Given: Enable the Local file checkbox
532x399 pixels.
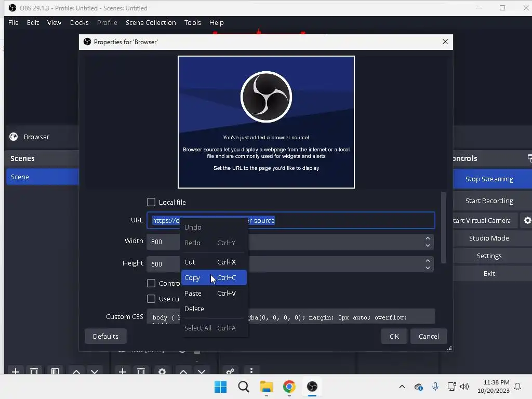Looking at the screenshot, I should click(x=151, y=202).
